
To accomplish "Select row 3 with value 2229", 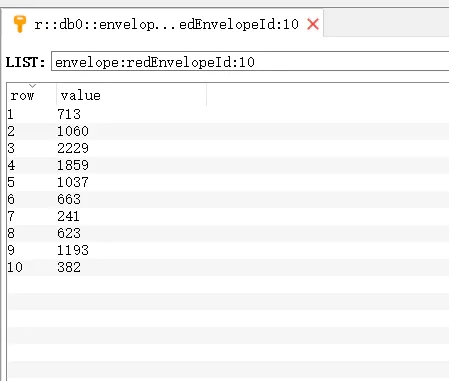I will coord(228,148).
